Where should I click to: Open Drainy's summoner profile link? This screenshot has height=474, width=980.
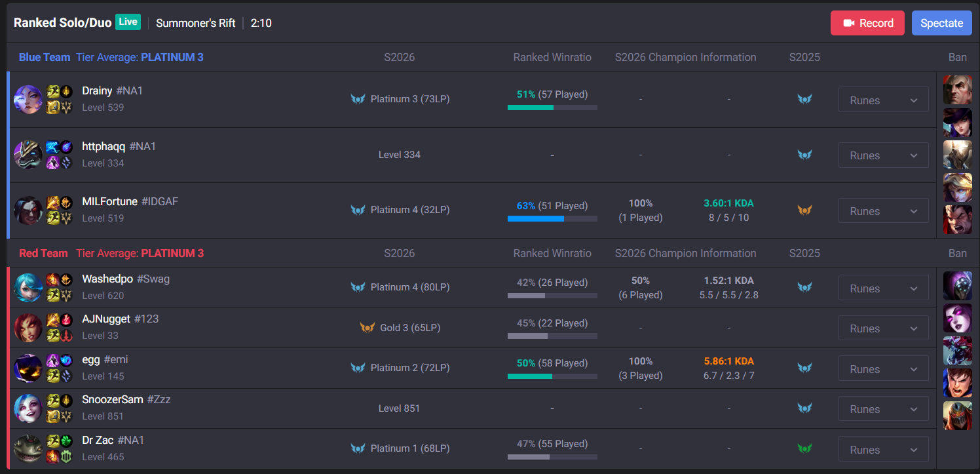point(113,91)
